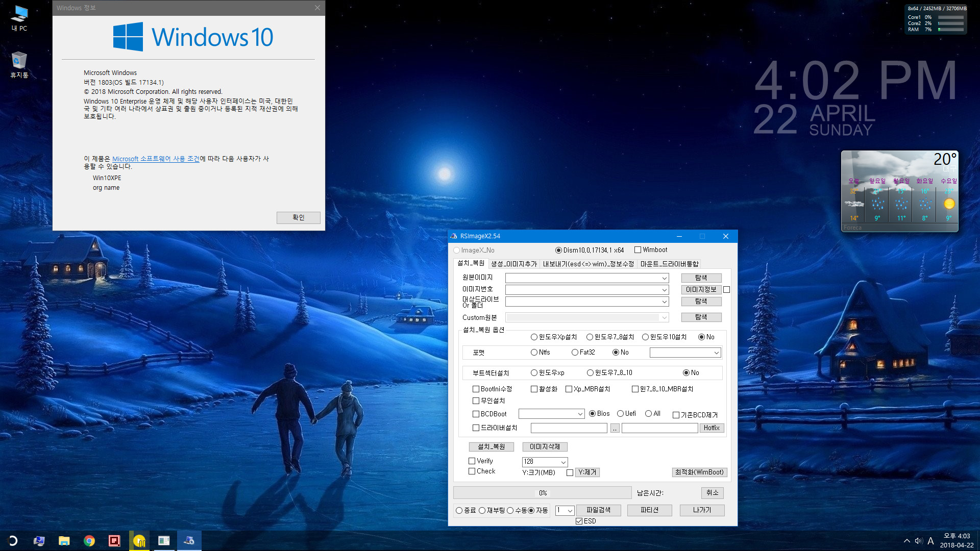980x551 pixels.
Task: Tick the BootIni수정 checkbox
Action: point(476,389)
